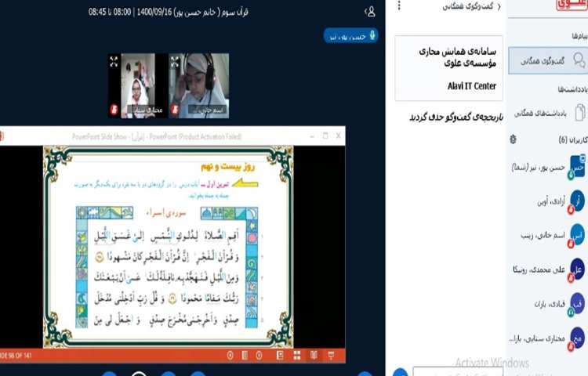Click the PowerPoint grid slide sorter view icon
Viewport: 588px width, 376px height.
pyautogui.click(x=297, y=356)
